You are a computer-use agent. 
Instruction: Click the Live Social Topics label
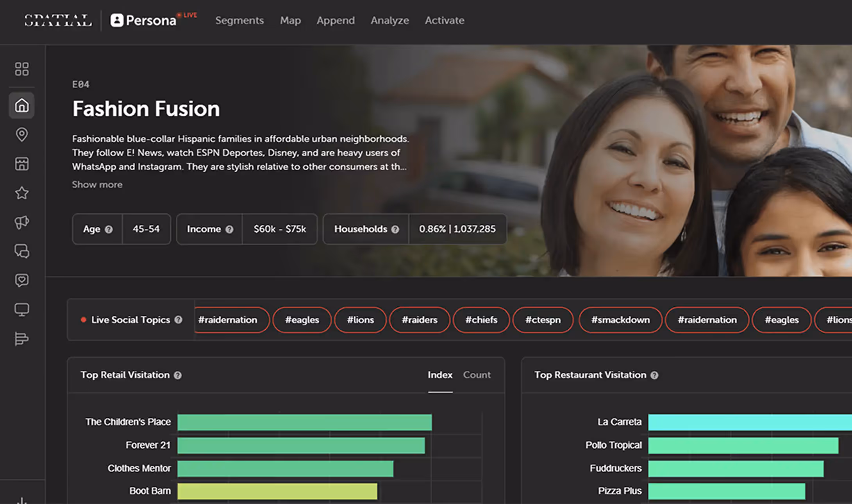(131, 320)
